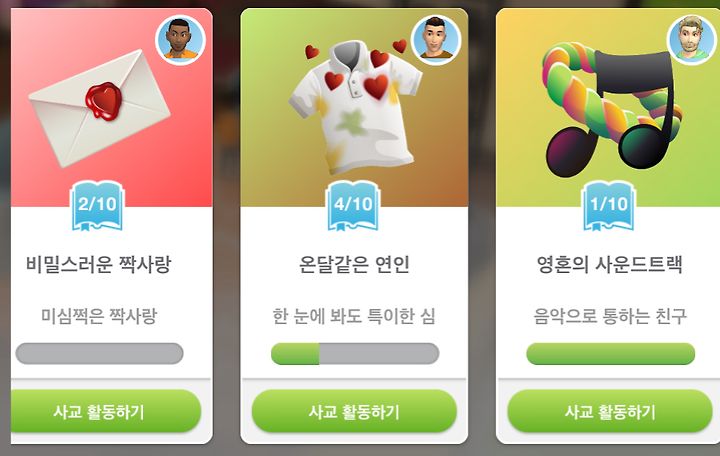The image size is (720, 456).
Task: Click the love letter envelope icon
Action: coord(99,107)
